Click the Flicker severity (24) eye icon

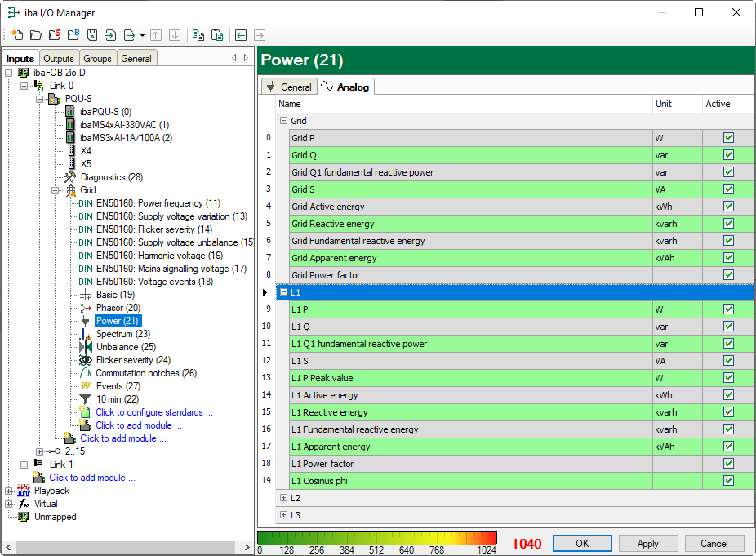[x=85, y=360]
